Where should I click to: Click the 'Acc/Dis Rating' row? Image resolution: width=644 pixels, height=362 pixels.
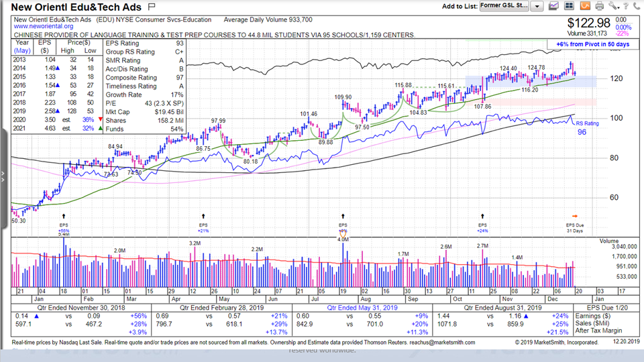coord(145,69)
